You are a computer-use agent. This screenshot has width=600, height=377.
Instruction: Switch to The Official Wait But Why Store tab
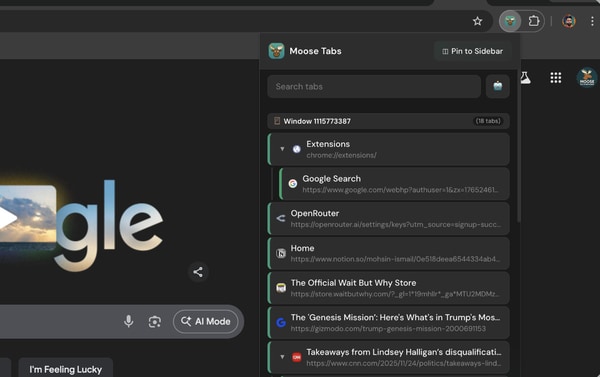point(388,288)
